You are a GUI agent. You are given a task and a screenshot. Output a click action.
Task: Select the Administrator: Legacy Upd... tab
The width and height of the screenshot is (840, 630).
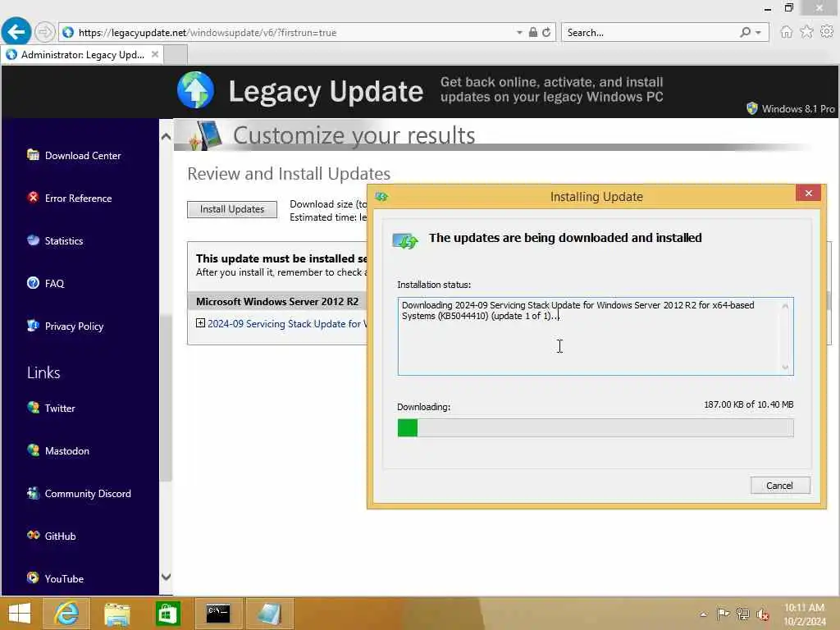click(82, 55)
